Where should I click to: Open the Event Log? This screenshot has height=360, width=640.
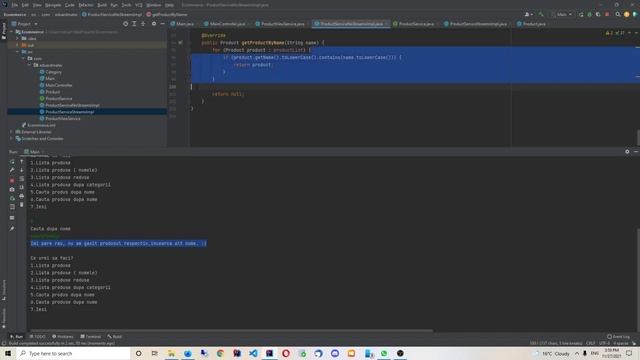pyautogui.click(x=619, y=337)
